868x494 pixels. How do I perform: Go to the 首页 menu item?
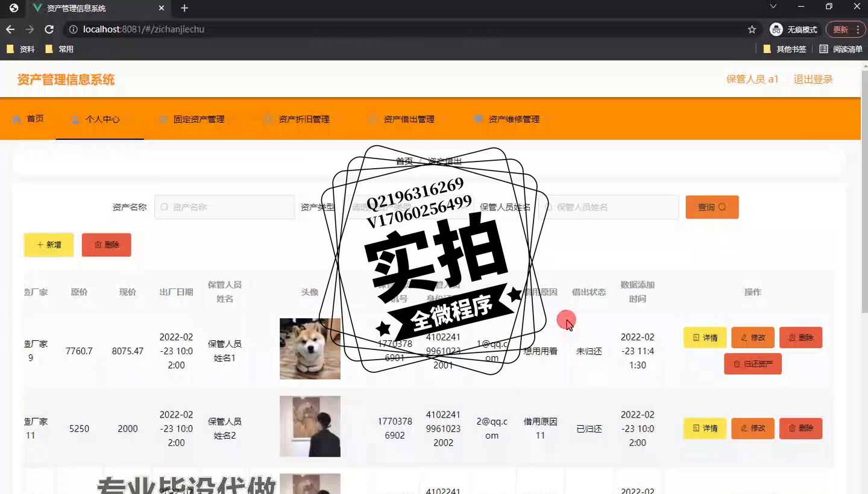point(28,119)
